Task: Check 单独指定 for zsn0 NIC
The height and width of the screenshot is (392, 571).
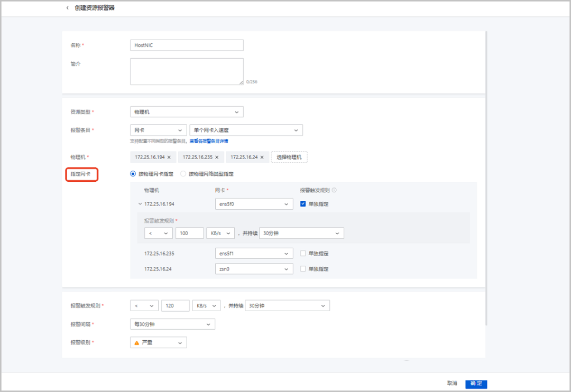Action: pos(303,269)
